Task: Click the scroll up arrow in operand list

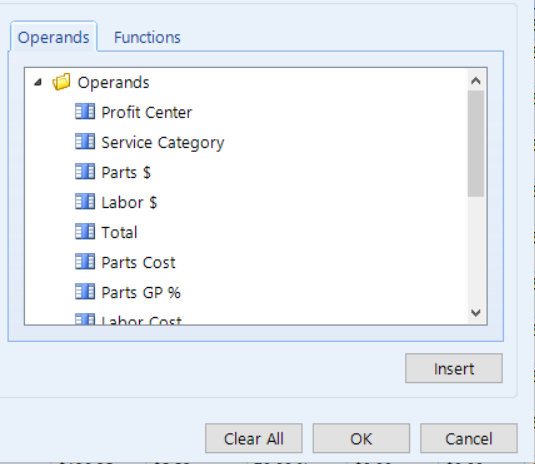Action: click(476, 81)
